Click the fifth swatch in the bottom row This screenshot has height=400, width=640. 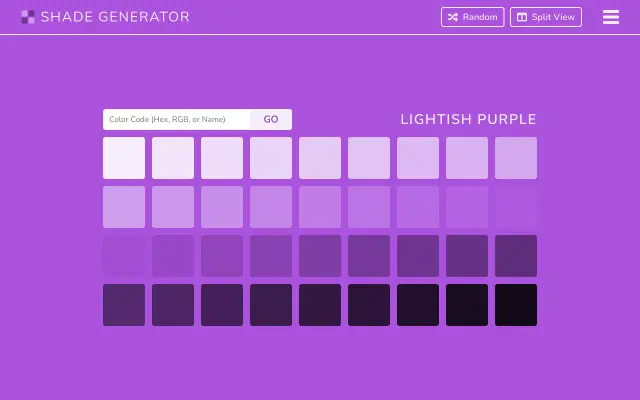pyautogui.click(x=320, y=305)
